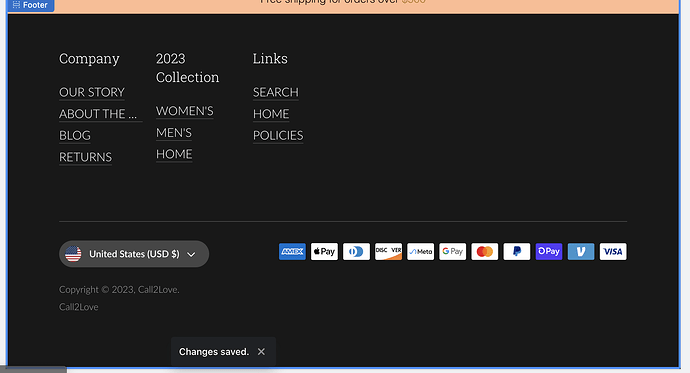The width and height of the screenshot is (690, 373).
Task: Click HOME under 2023 Collection
Action: (174, 154)
